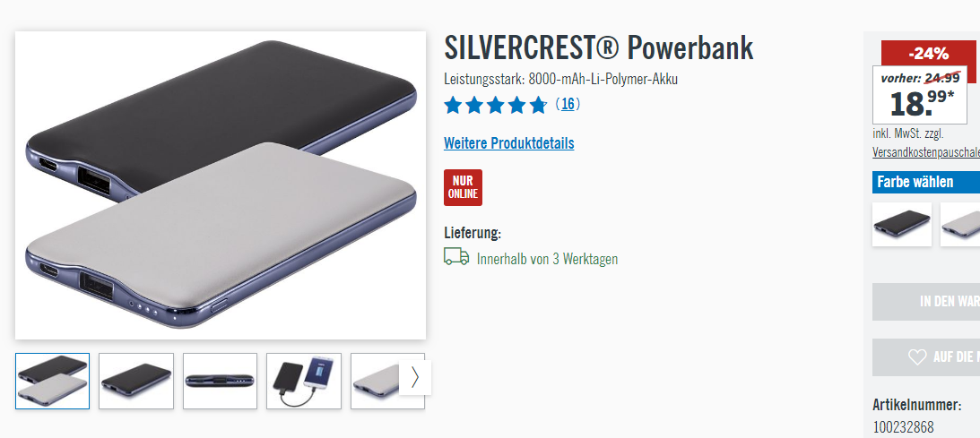Select thumbnail showing powerbank side ports
Screen dimensions: 980x438
click(x=220, y=382)
